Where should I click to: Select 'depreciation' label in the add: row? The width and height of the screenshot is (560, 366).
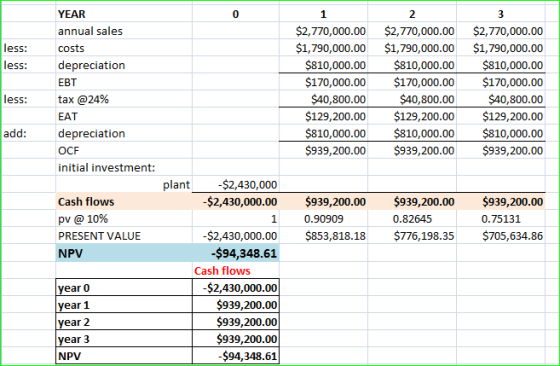click(x=124, y=134)
